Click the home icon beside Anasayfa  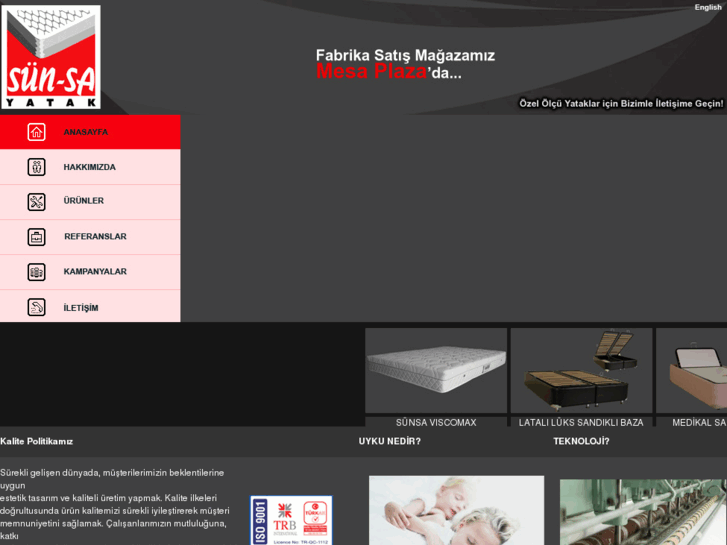click(36, 132)
